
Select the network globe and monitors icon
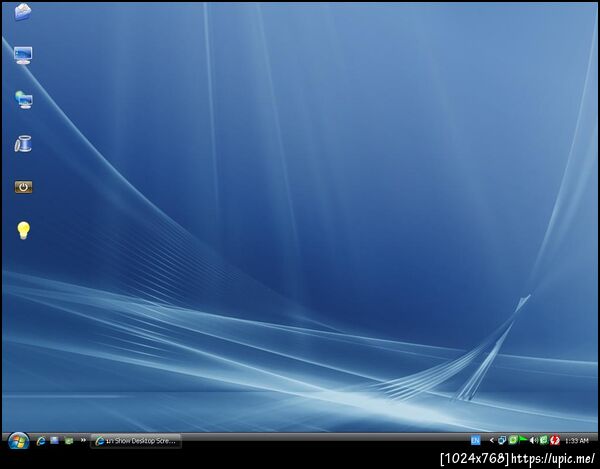coord(24,99)
